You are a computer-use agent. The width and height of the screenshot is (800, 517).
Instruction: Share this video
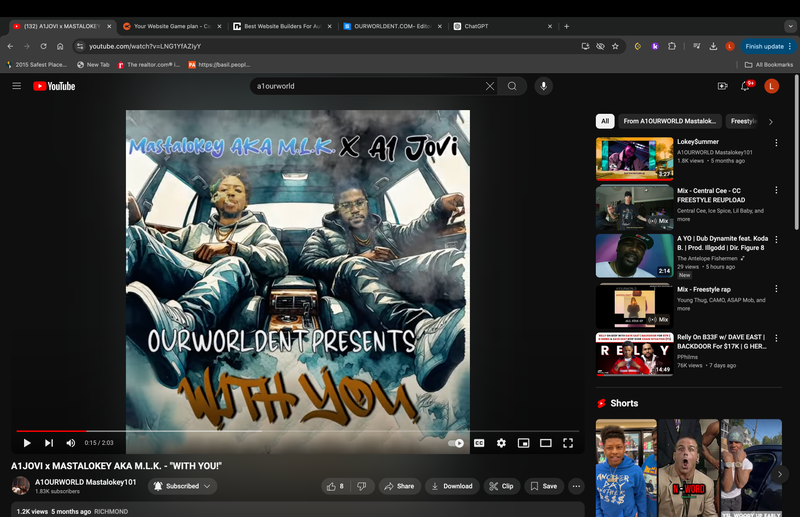[399, 486]
